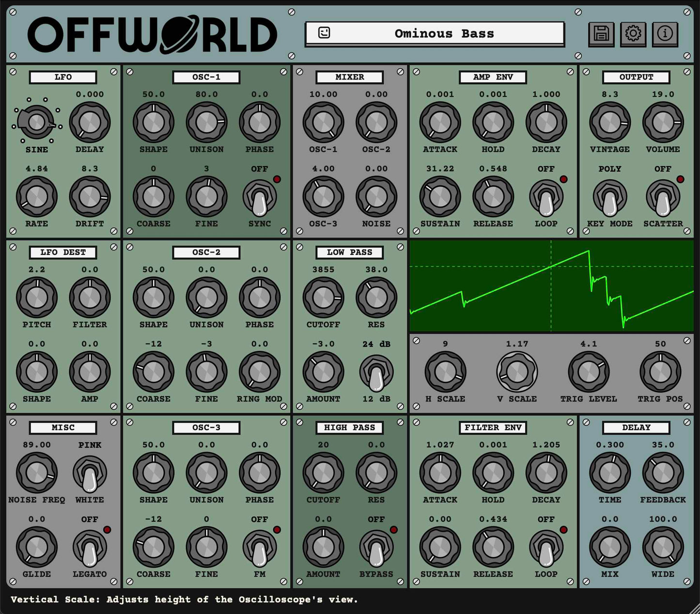
Task: Click the AMP ENV HOLD knob
Action: [x=493, y=122]
